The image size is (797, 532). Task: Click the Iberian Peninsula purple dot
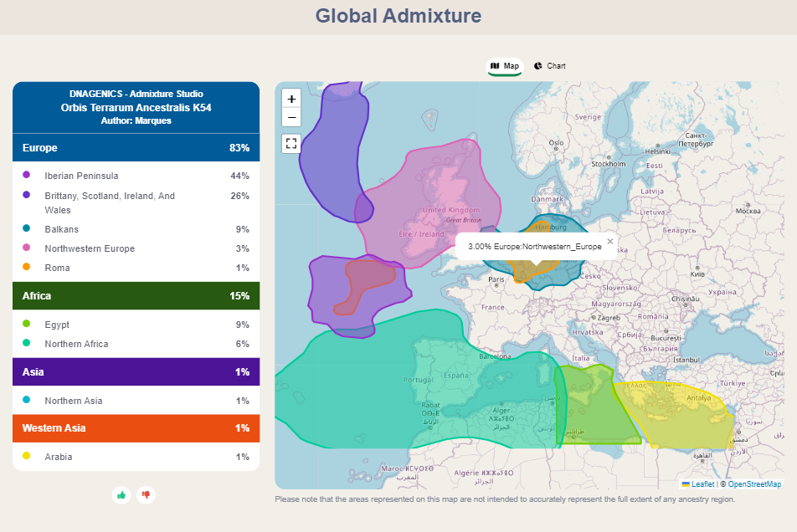[x=27, y=175]
